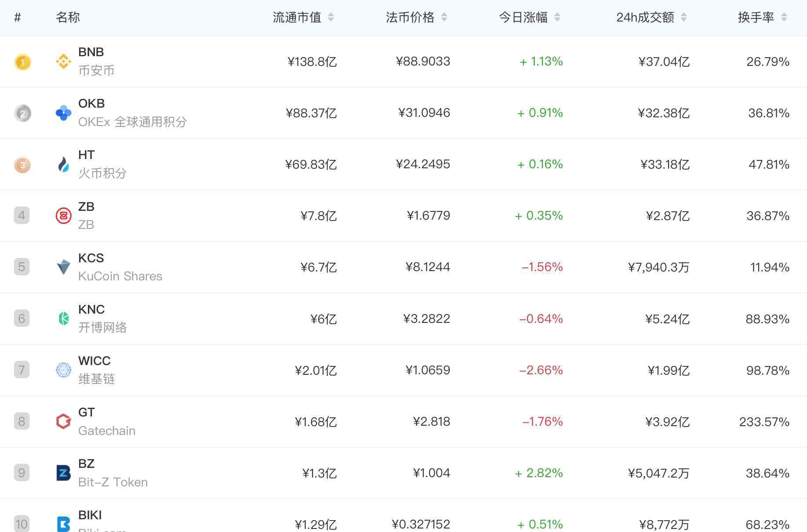Click the KCS diamond logo icon
Viewport: 807px width, 532px height.
click(64, 267)
